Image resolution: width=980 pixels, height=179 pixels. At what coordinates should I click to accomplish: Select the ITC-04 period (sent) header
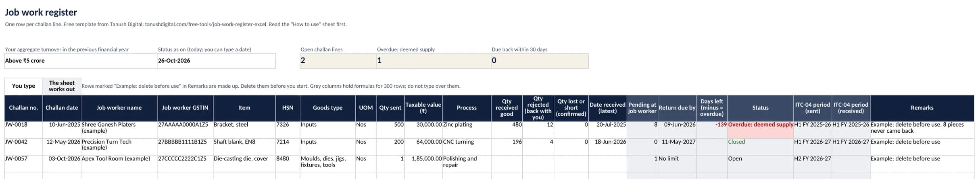pyautogui.click(x=813, y=108)
